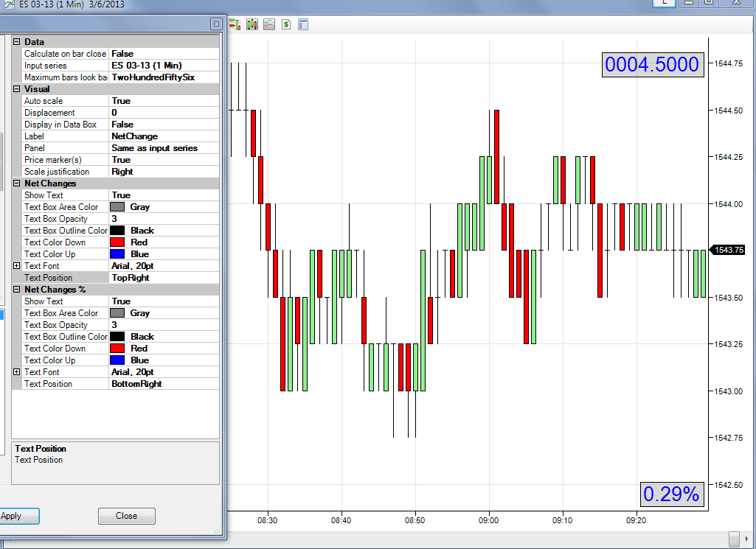Toggle Display in Data Box False value
The image size is (756, 549).
164,125
